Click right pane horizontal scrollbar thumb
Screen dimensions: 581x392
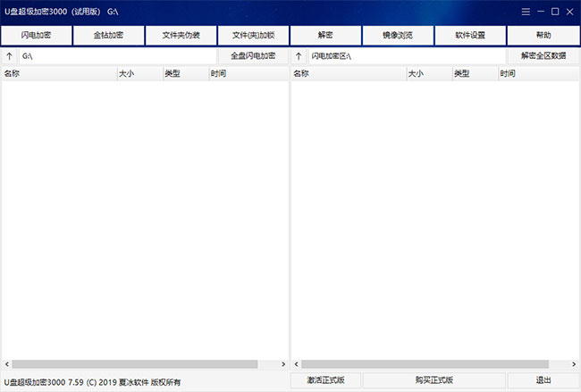coord(425,364)
